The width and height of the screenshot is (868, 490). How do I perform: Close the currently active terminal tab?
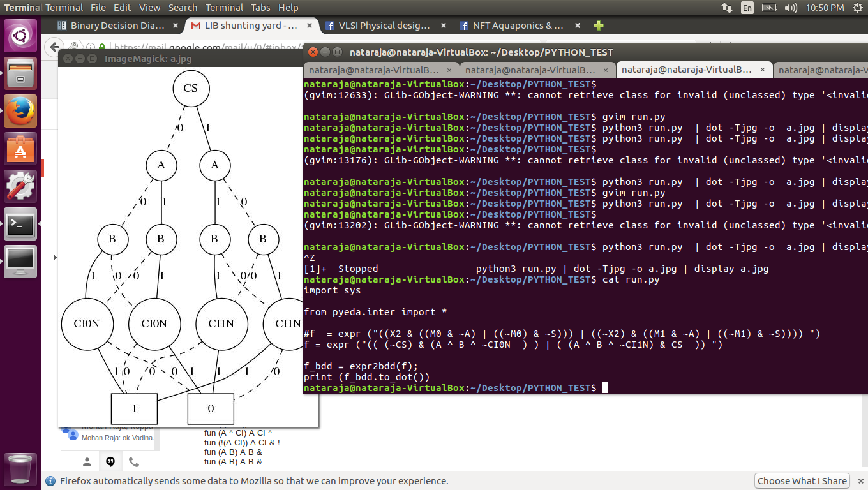coord(763,70)
